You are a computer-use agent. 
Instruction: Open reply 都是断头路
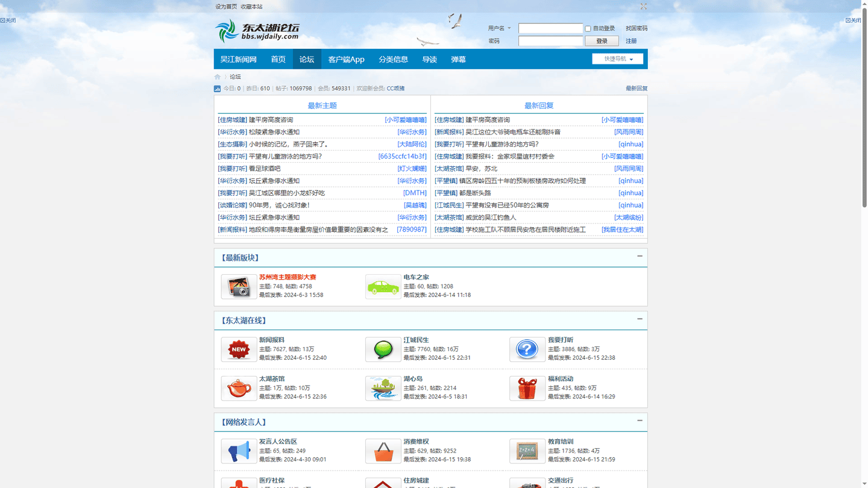[475, 193]
